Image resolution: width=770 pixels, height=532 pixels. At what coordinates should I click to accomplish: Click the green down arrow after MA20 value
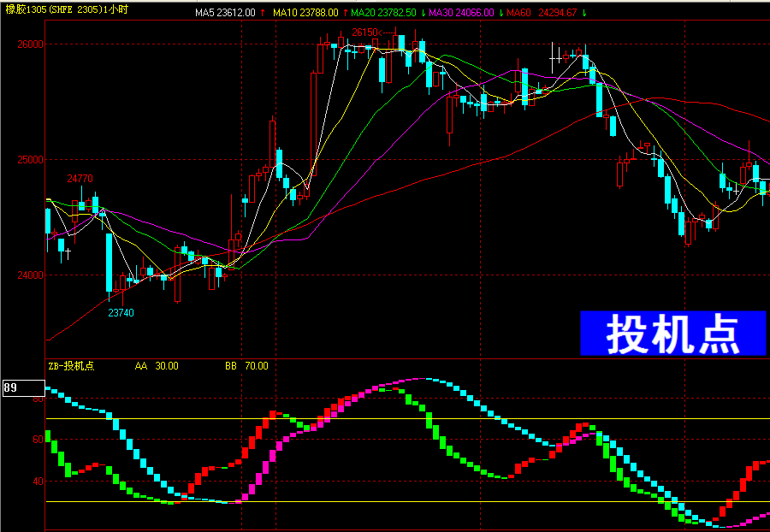pyautogui.click(x=423, y=13)
